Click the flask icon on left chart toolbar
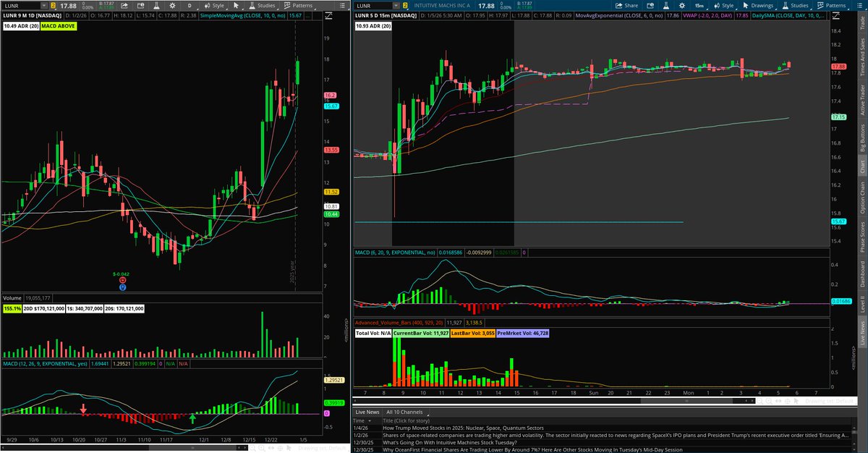Screen dimensions: 868x453 click(156, 6)
